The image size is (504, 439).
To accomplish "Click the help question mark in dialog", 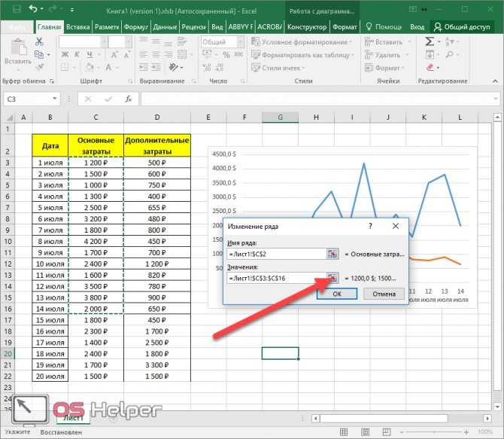I will tap(370, 226).
